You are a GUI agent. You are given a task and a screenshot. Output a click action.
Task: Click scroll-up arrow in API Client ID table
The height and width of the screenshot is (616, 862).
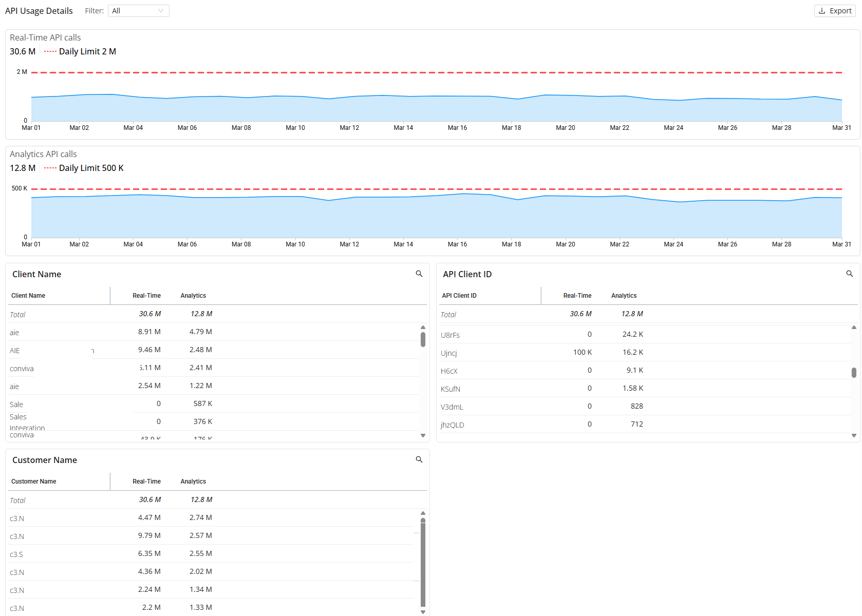pyautogui.click(x=854, y=327)
